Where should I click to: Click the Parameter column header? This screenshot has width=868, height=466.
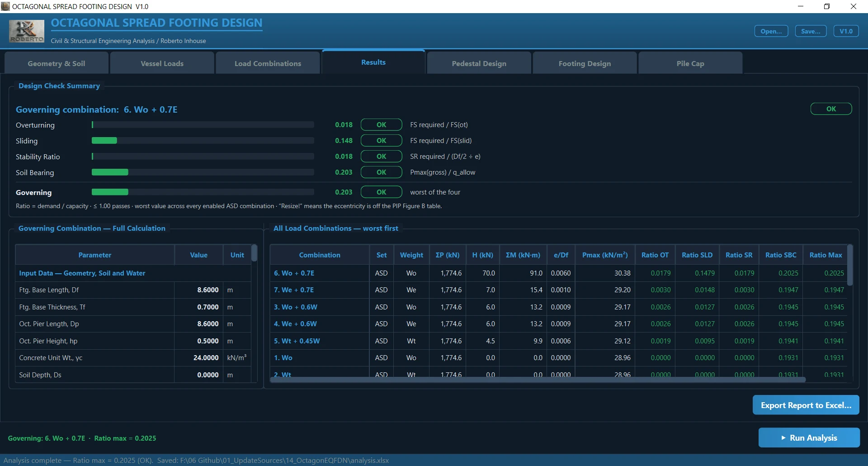95,255
